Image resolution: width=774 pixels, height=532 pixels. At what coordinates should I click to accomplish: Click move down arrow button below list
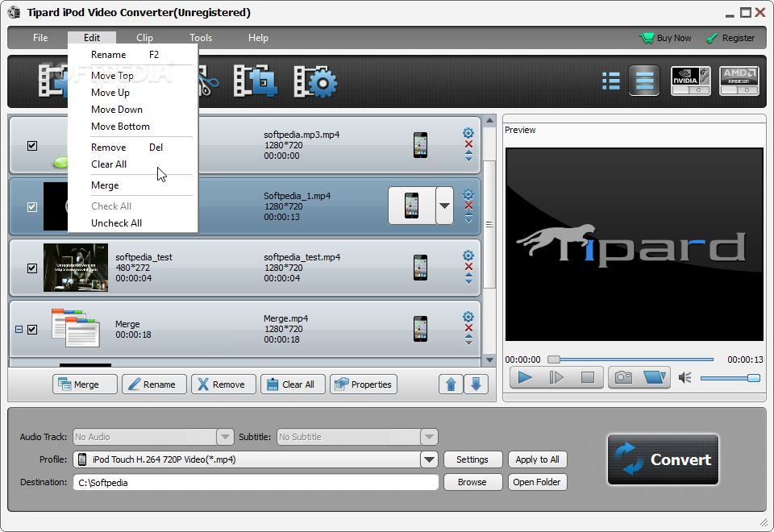(x=476, y=384)
